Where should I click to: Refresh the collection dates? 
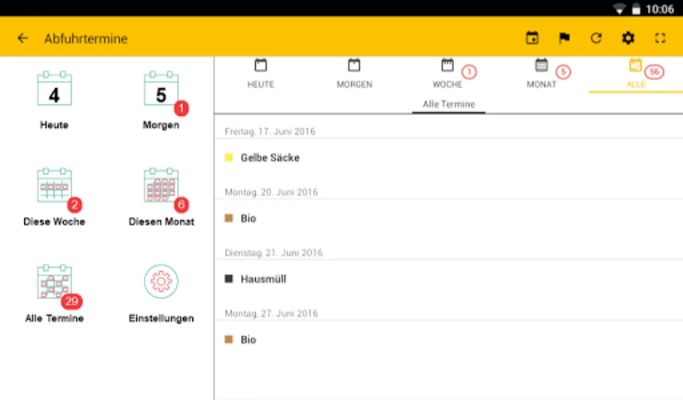click(x=596, y=38)
